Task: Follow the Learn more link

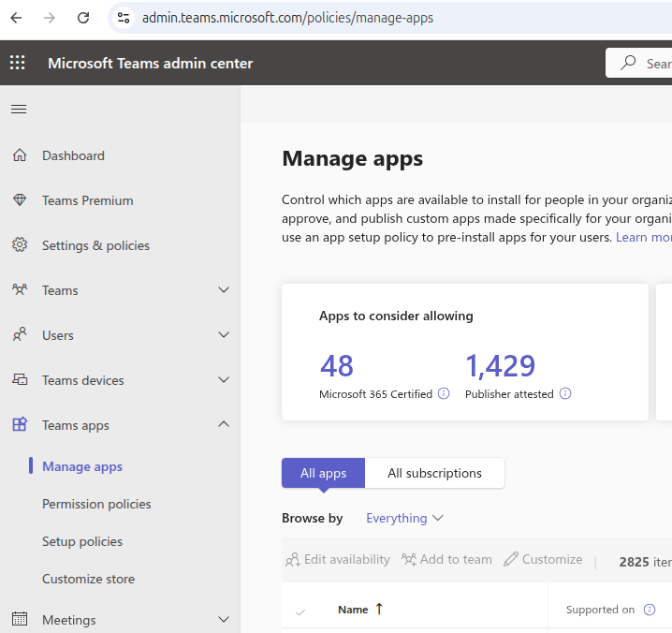Action: pyautogui.click(x=644, y=237)
